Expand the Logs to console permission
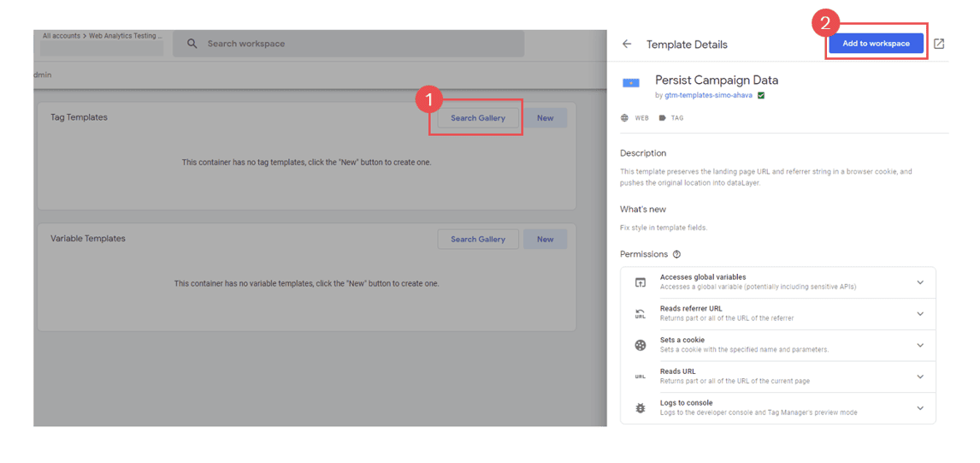This screenshot has height=463, width=980. coord(920,408)
